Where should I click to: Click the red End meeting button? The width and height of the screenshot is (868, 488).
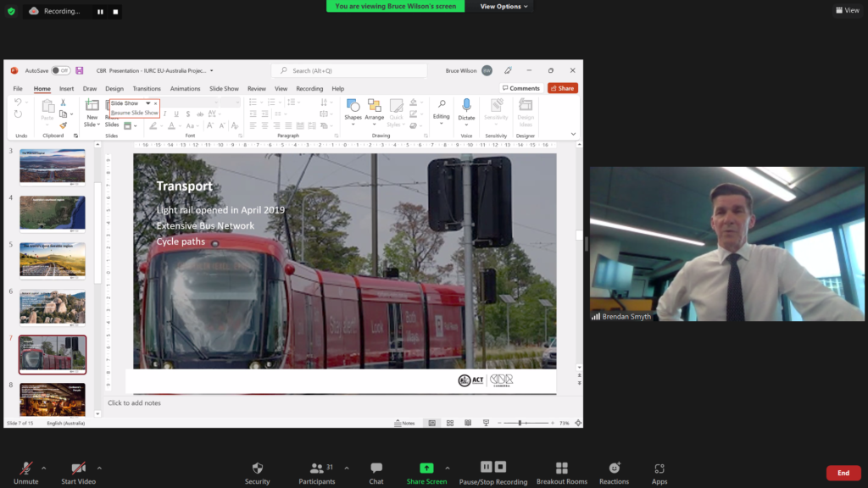click(x=843, y=473)
